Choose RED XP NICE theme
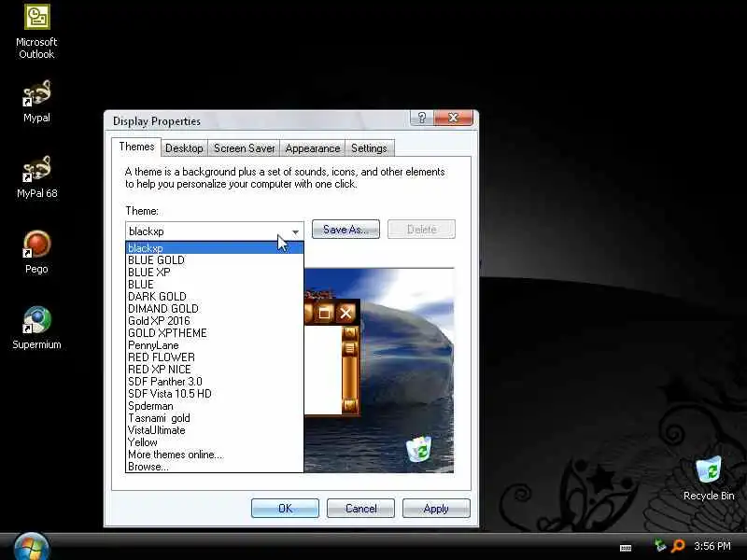 click(215, 370)
